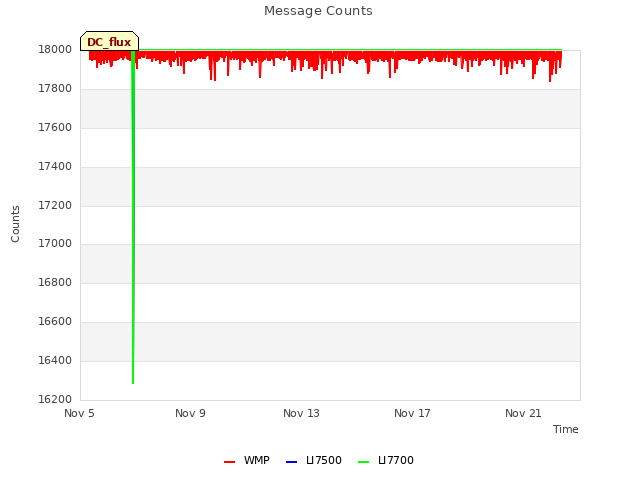This screenshot has width=640, height=480.
Task: Click the green LI7700 spike dropping to 16300
Action: [133, 216]
